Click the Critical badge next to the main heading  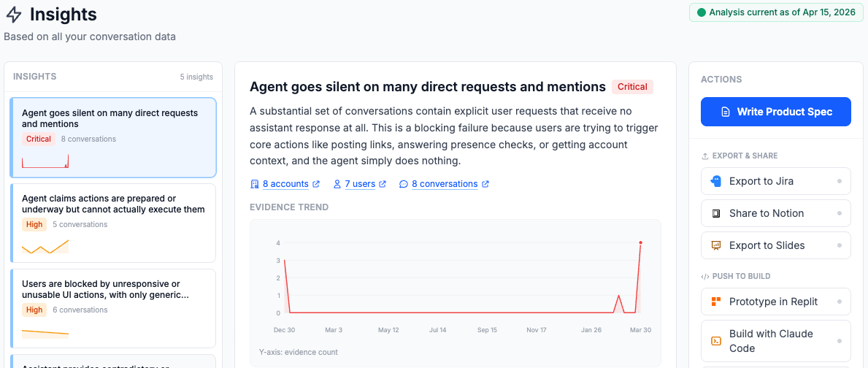tap(633, 87)
